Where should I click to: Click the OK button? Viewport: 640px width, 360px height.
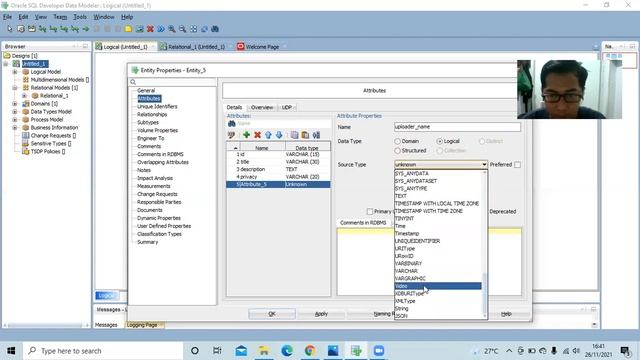pyautogui.click(x=272, y=314)
